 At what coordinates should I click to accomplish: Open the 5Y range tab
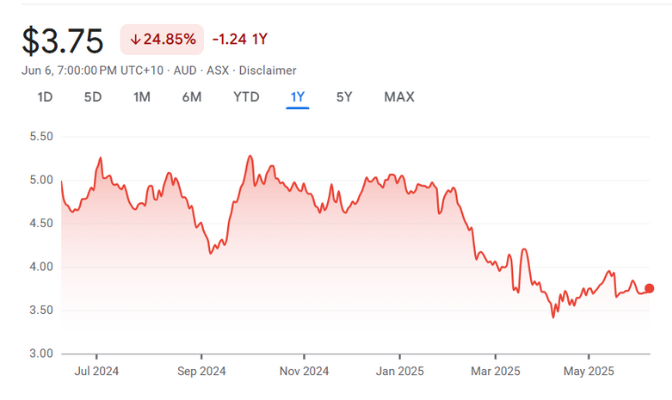pyautogui.click(x=344, y=97)
